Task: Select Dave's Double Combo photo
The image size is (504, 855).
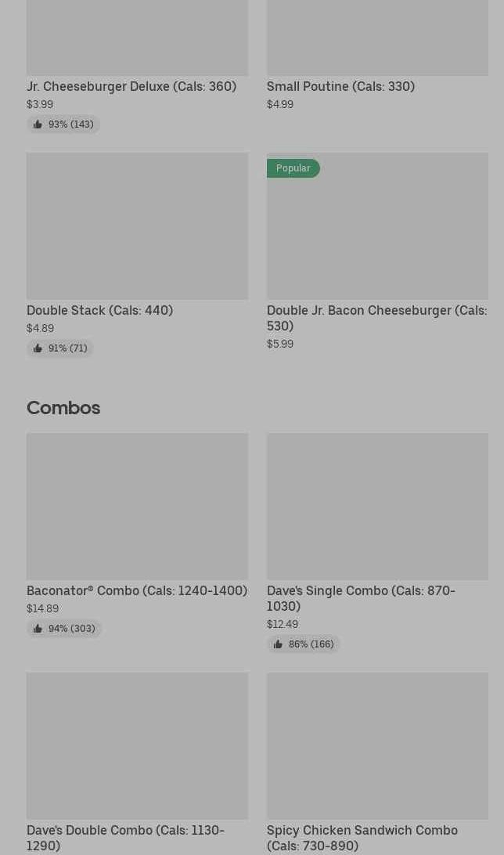Action: tap(137, 745)
